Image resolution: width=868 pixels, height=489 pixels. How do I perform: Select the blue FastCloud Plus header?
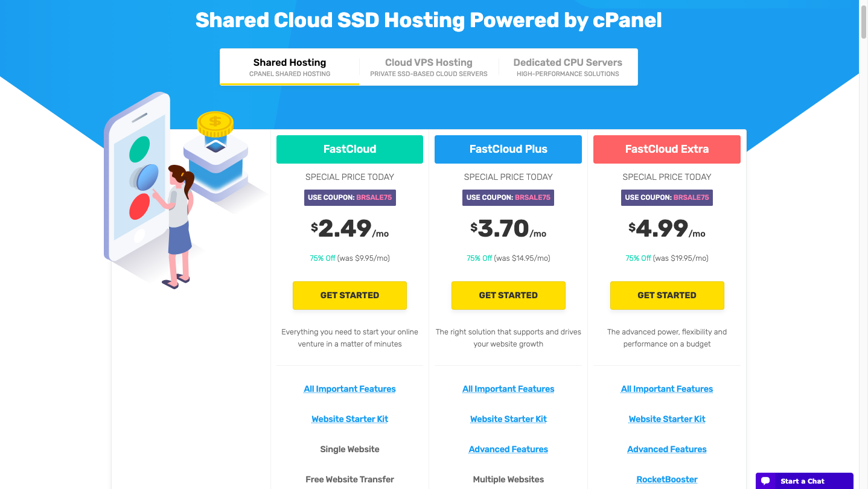click(x=508, y=149)
